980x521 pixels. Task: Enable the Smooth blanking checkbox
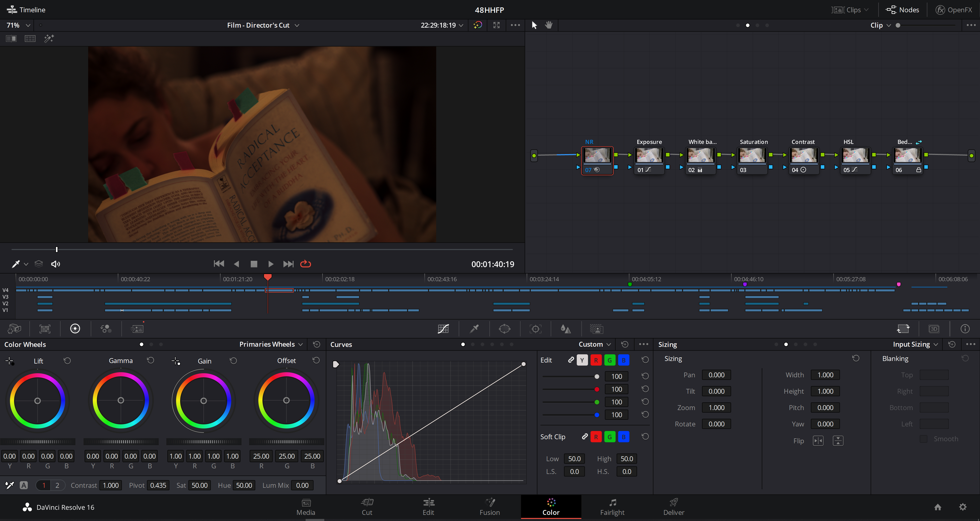(x=923, y=439)
